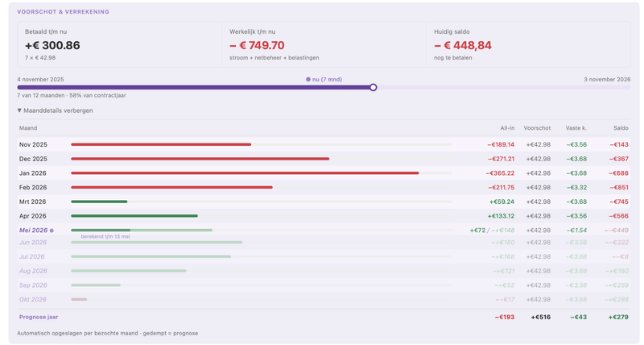
Task: Click the purple dot beside Mei 2026
Action: tap(52, 231)
